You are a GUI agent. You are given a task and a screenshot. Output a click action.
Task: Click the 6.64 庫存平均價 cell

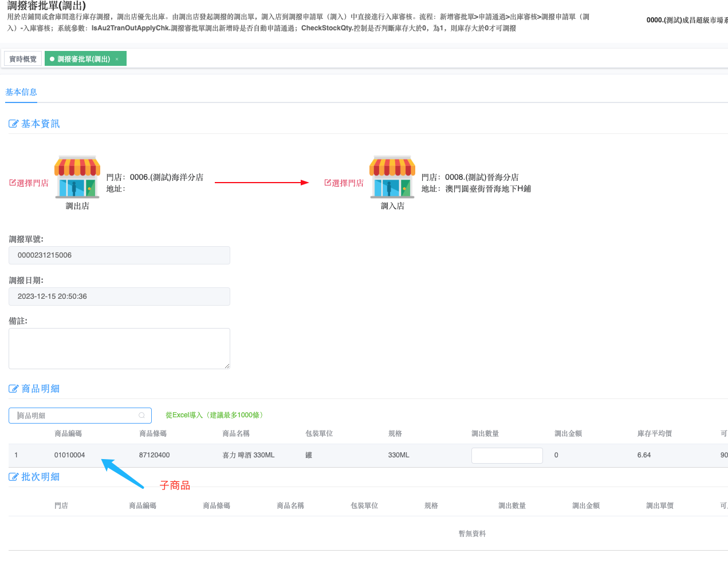point(644,455)
